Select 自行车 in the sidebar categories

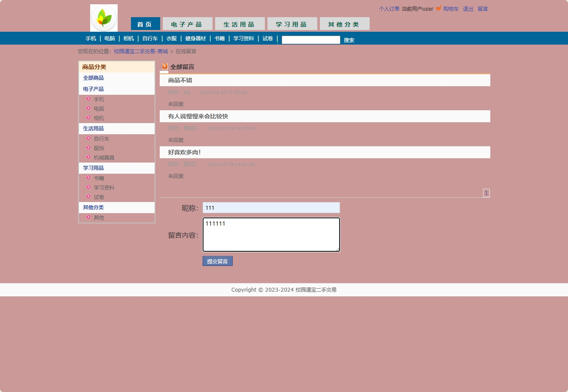click(101, 139)
